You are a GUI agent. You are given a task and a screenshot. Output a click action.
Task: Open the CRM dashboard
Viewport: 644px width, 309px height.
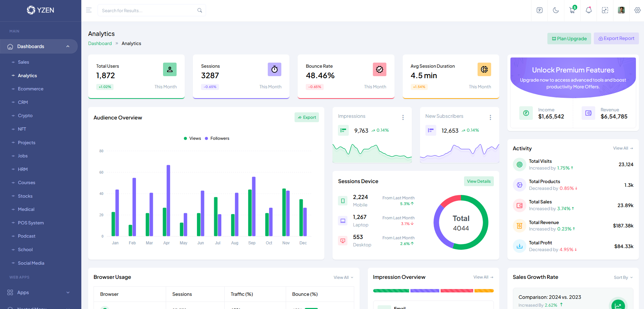(x=23, y=102)
